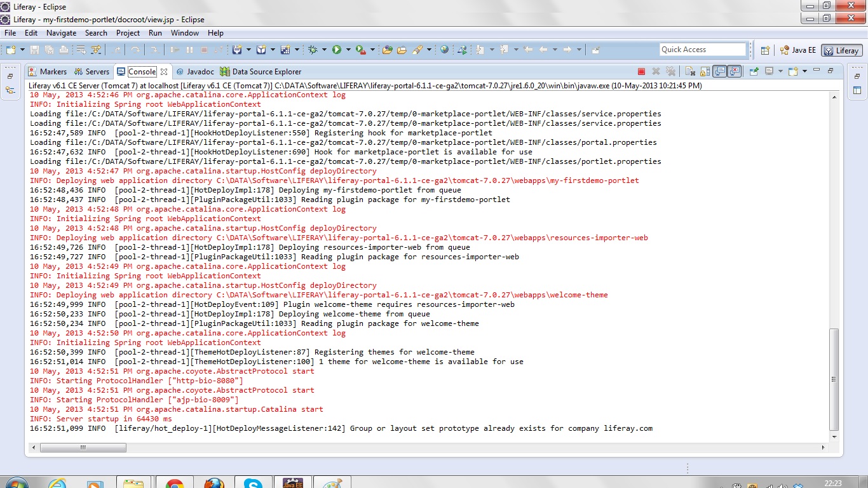Save the current file
This screenshot has height=488, width=868.
34,50
